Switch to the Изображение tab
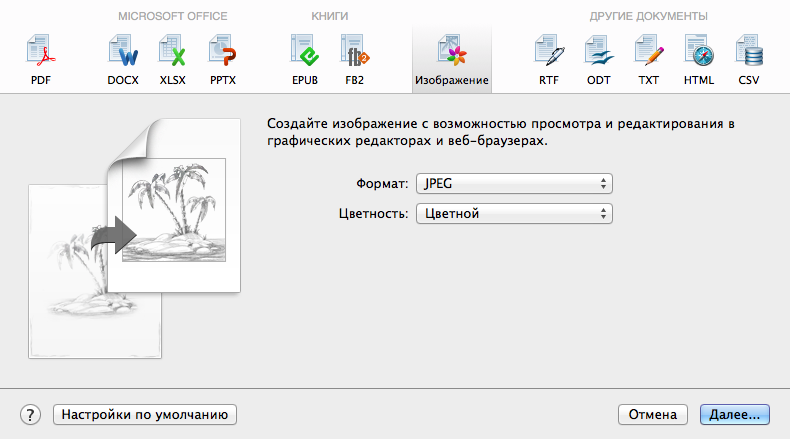Image resolution: width=790 pixels, height=439 pixels. 452,57
